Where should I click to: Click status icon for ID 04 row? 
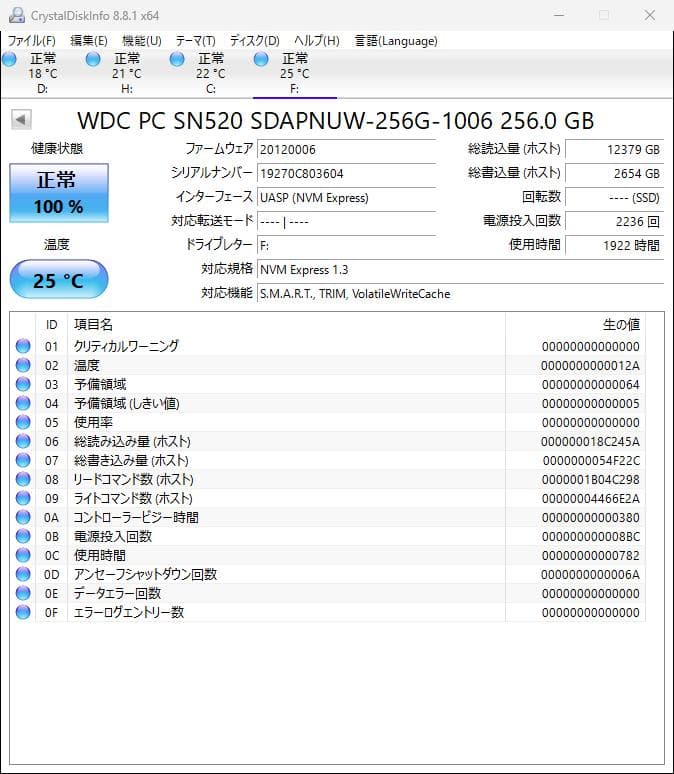(x=23, y=403)
